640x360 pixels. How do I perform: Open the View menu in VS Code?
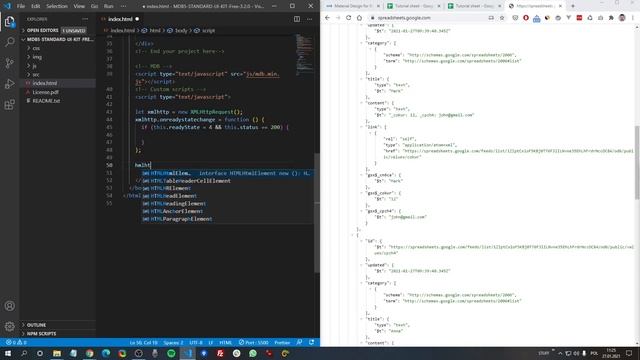(x=79, y=6)
